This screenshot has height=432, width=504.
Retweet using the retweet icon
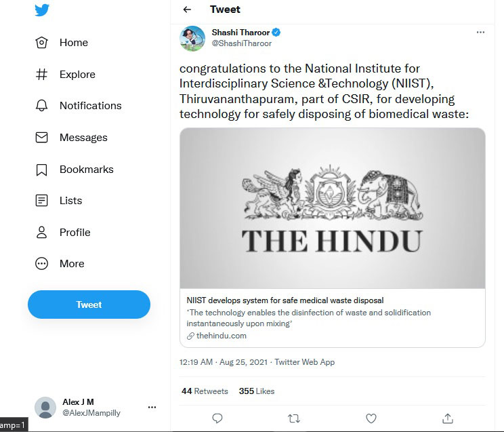pyautogui.click(x=294, y=418)
